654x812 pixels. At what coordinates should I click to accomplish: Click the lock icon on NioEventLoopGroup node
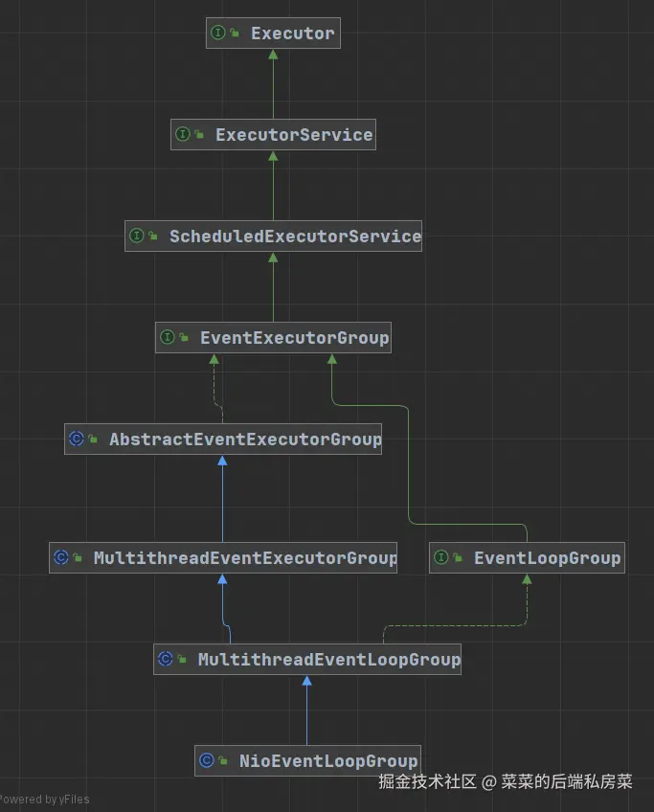[x=223, y=760]
